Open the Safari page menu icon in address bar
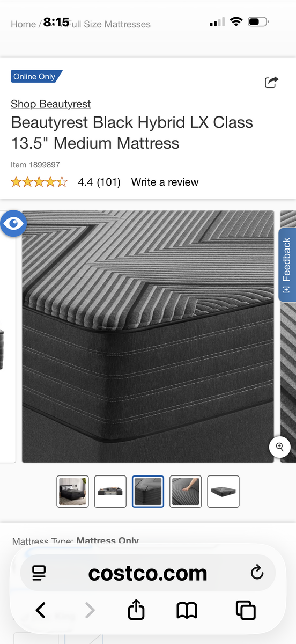The width and height of the screenshot is (296, 644). click(x=39, y=573)
